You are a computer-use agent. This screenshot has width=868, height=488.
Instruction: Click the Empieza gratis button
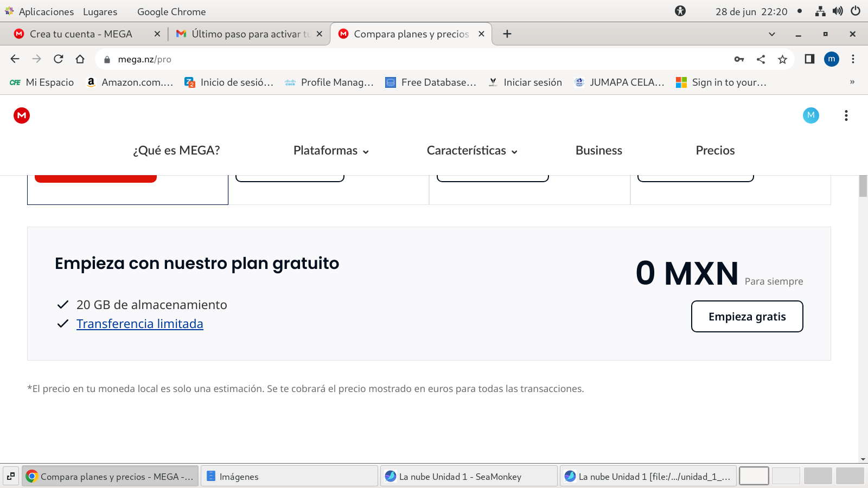click(746, 317)
